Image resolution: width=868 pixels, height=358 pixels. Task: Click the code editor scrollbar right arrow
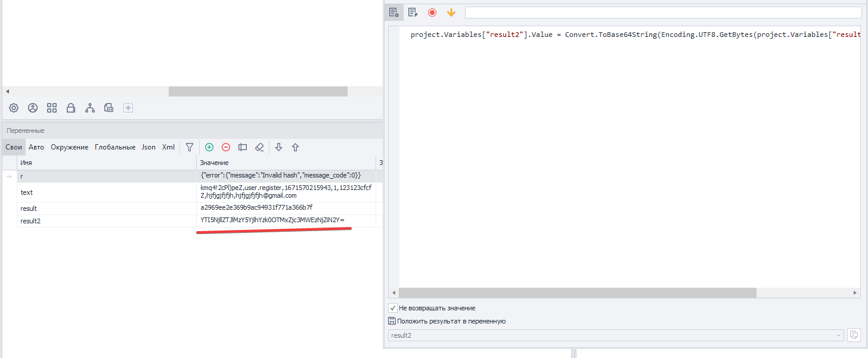[x=856, y=293]
